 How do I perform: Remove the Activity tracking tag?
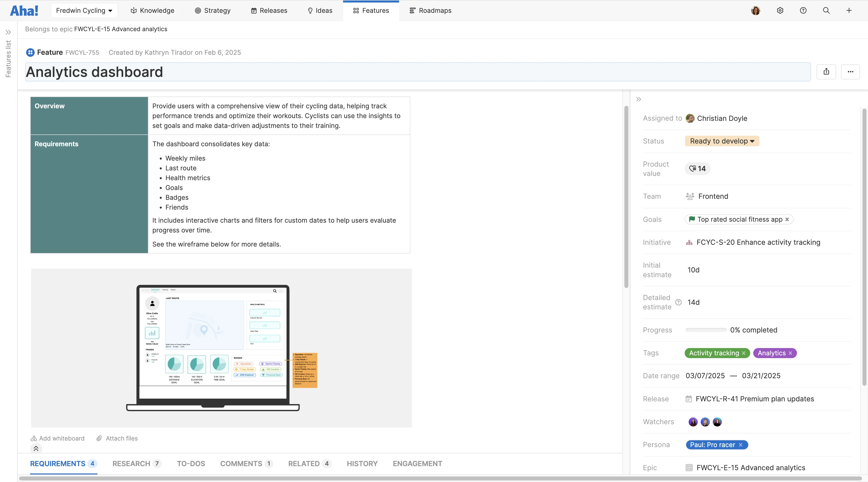[x=744, y=353]
